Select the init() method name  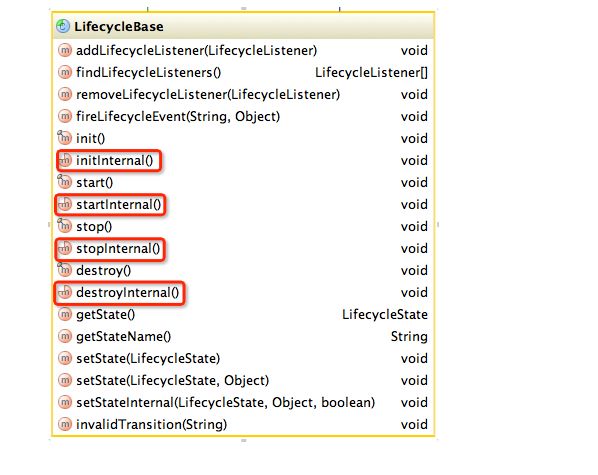(x=90, y=138)
